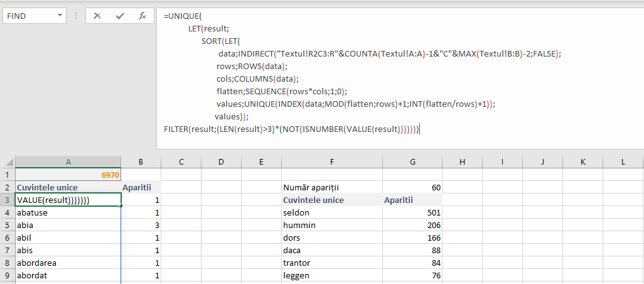The width and height of the screenshot is (644, 284).
Task: Cancel the formula edit with the X icon
Action: 97,16
